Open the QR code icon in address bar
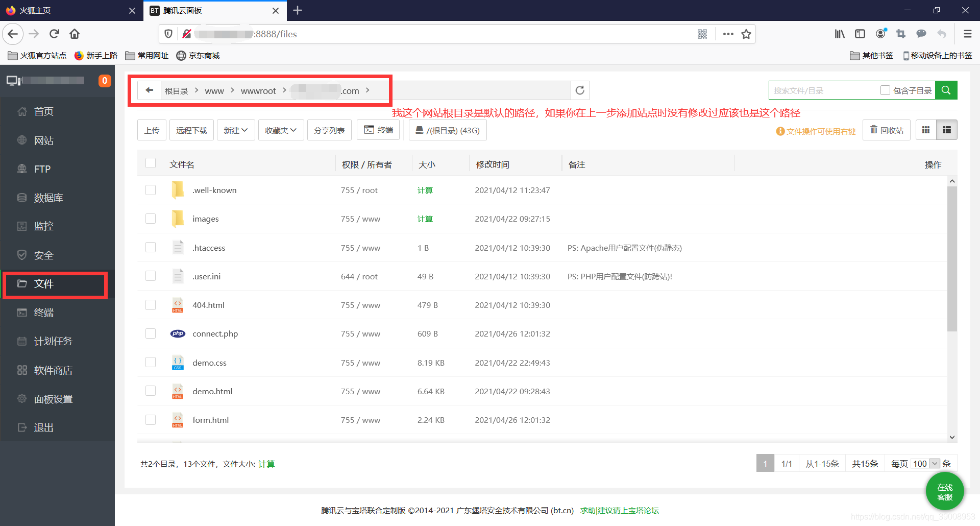The width and height of the screenshot is (980, 526). pos(702,34)
